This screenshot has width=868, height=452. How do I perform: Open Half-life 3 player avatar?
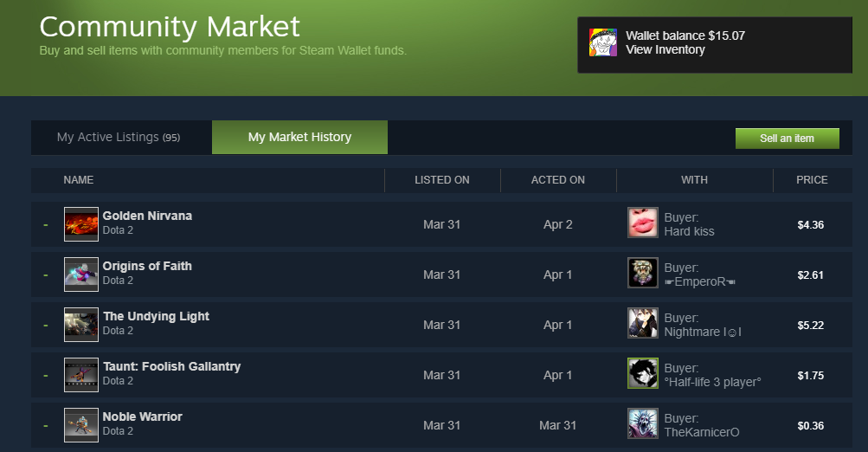tap(643, 373)
